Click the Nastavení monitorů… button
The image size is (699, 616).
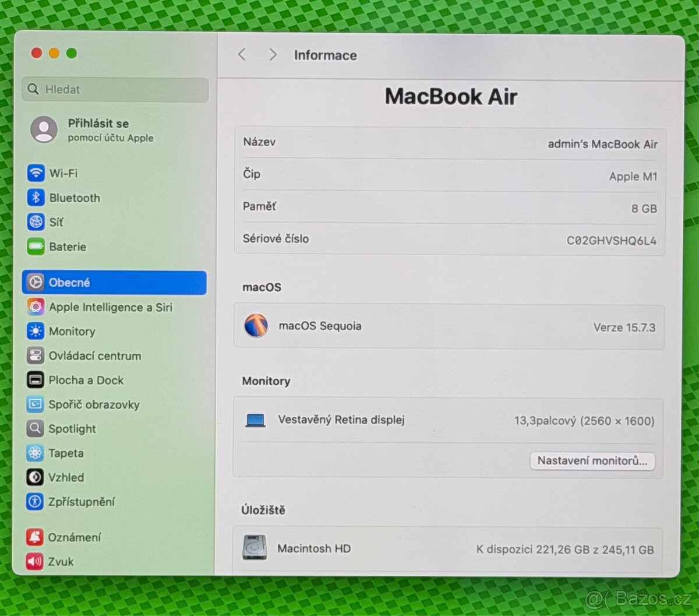point(592,461)
